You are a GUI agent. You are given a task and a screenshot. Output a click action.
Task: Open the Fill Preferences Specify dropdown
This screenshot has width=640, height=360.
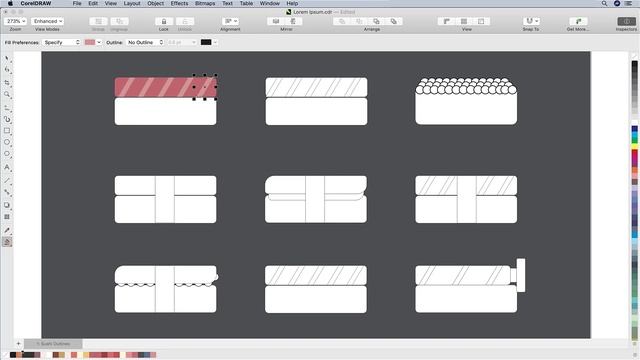click(x=61, y=42)
